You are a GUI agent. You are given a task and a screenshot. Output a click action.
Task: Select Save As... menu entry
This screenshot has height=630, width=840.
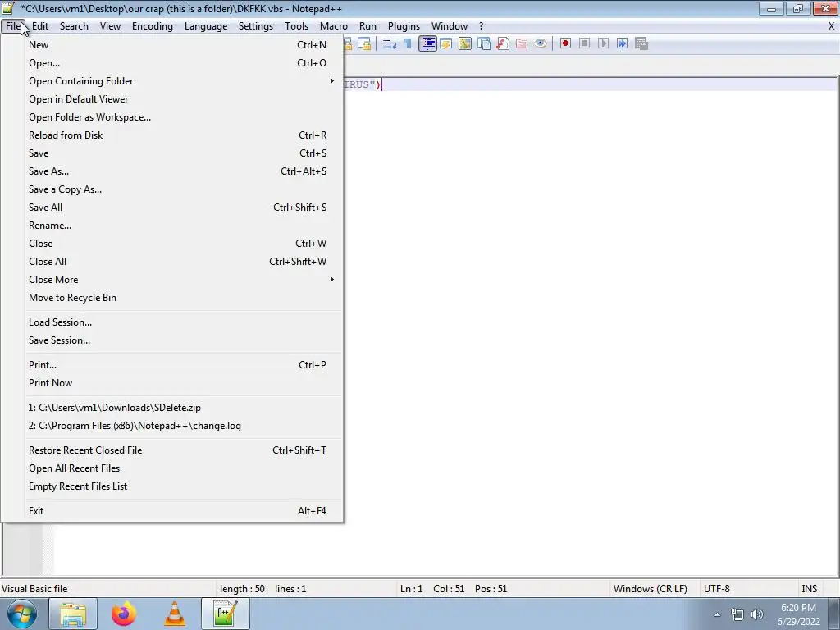pos(171,171)
